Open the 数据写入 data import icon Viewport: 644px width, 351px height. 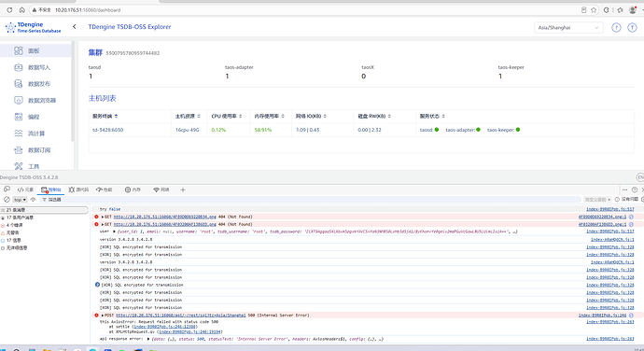coord(18,67)
